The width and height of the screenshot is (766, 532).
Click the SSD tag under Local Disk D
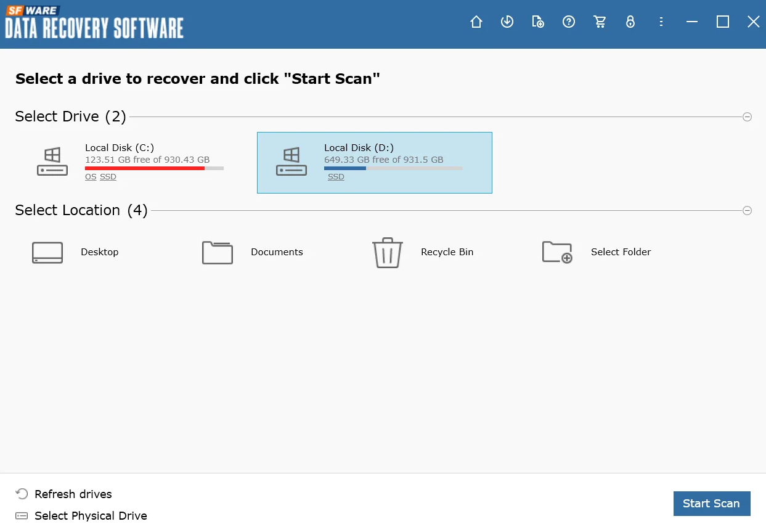[336, 177]
